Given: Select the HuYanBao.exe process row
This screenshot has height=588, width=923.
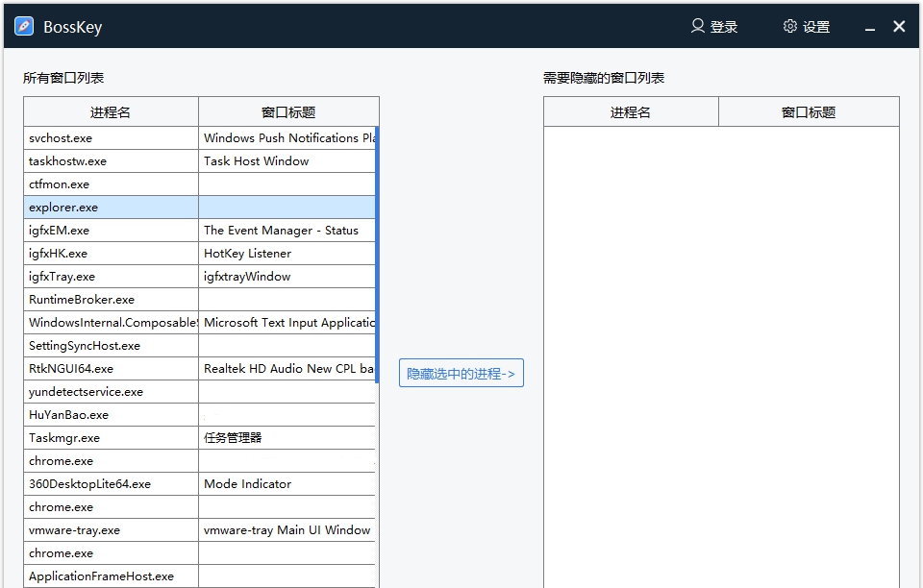Looking at the screenshot, I should pyautogui.click(x=111, y=414).
